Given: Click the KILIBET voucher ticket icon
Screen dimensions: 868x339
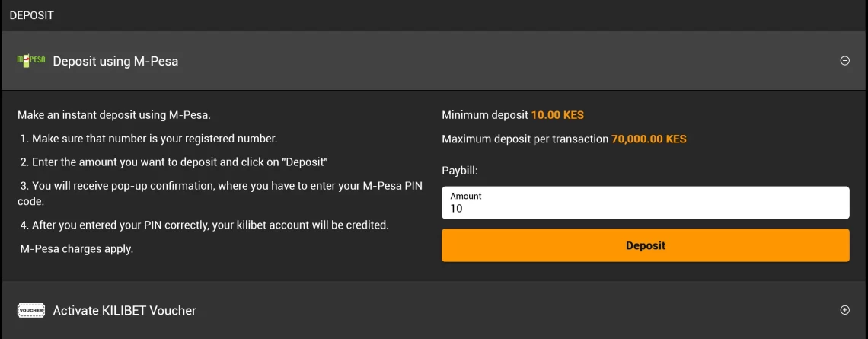Looking at the screenshot, I should pos(31,310).
